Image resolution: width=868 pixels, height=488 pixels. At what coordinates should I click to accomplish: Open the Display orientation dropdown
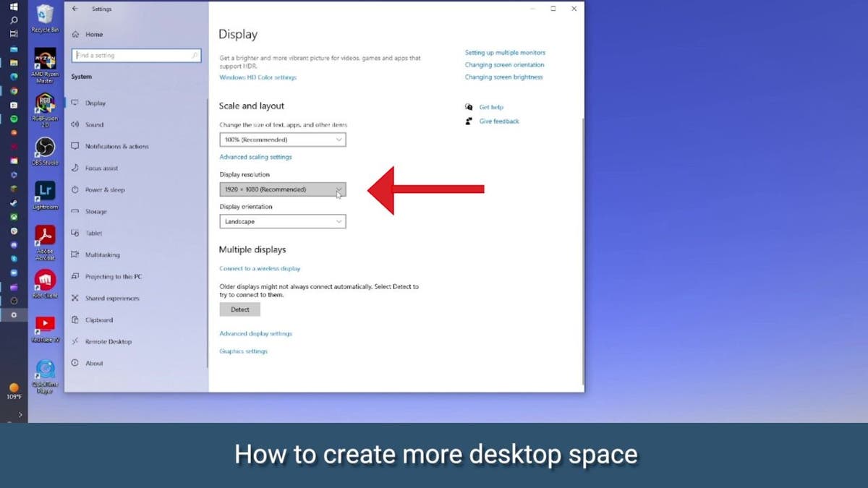tap(283, 222)
